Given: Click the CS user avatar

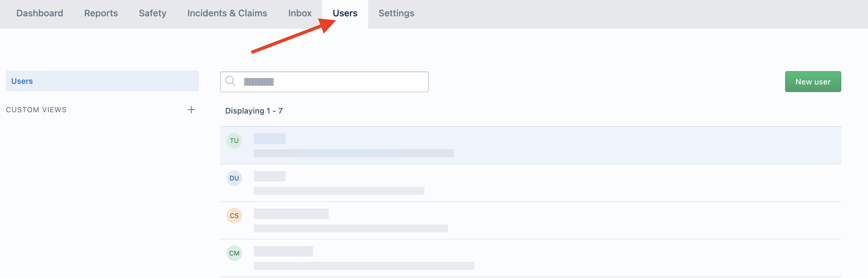Looking at the screenshot, I should (234, 215).
